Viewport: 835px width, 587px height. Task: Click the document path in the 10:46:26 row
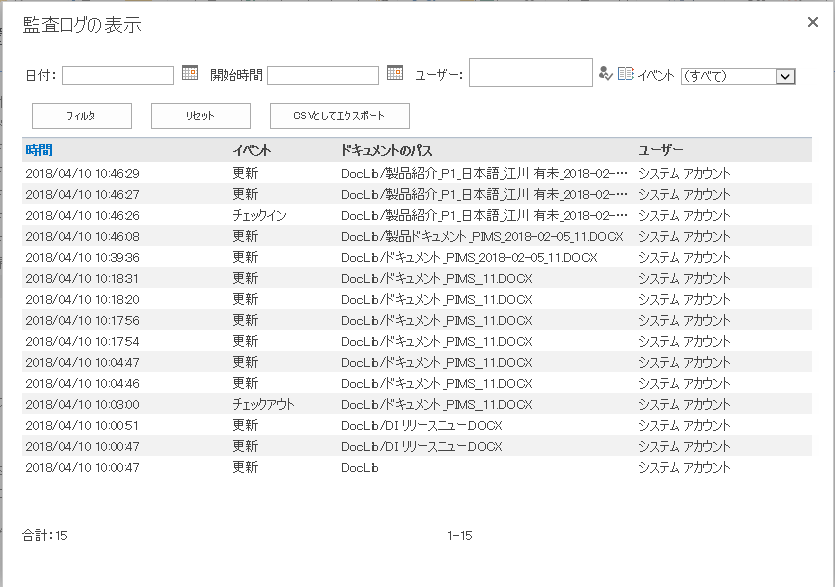coord(484,216)
